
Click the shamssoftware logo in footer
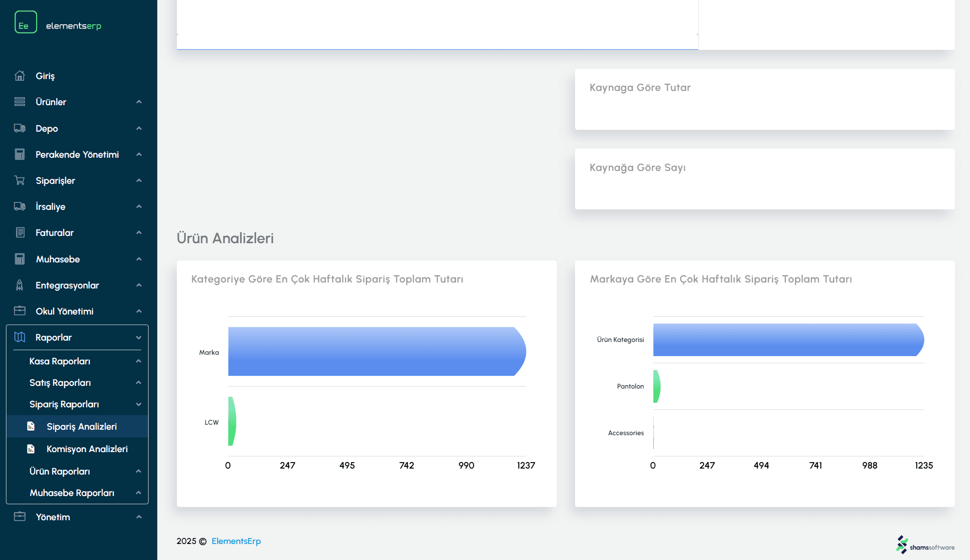click(x=925, y=545)
